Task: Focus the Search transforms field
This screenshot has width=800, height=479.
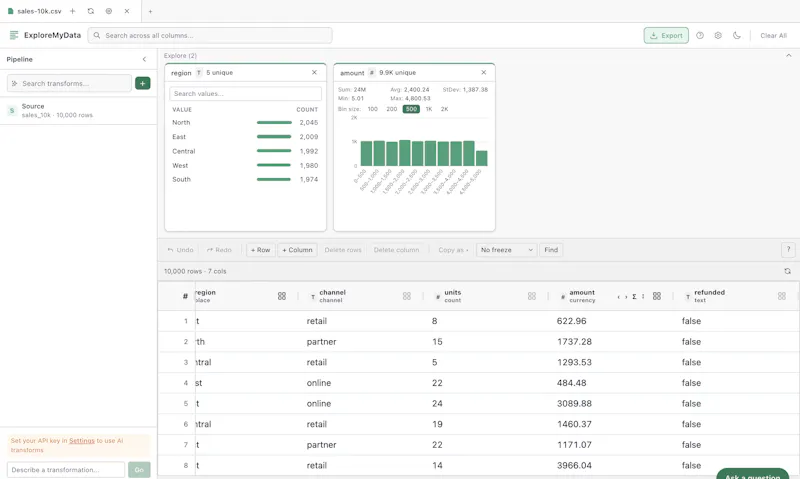Action: click(69, 83)
